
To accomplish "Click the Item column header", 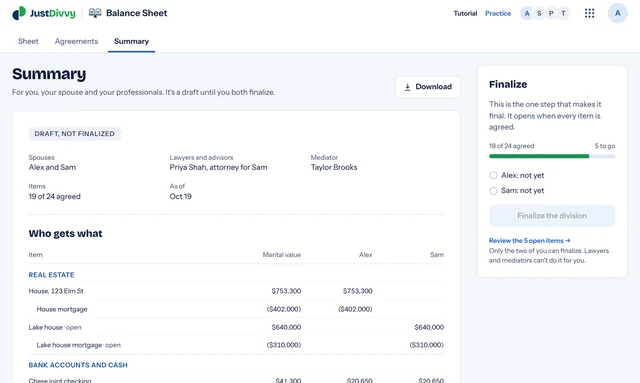I will 36,255.
